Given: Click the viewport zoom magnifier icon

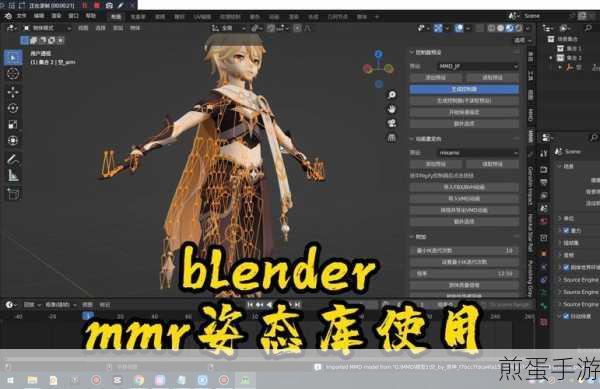Looking at the screenshot, I should coord(391,95).
